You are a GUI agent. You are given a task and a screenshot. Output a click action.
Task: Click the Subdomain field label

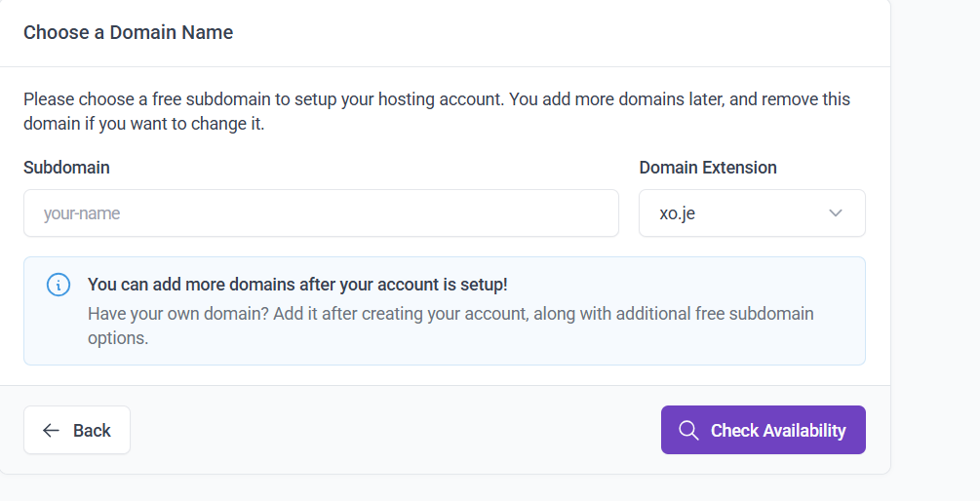pos(66,168)
